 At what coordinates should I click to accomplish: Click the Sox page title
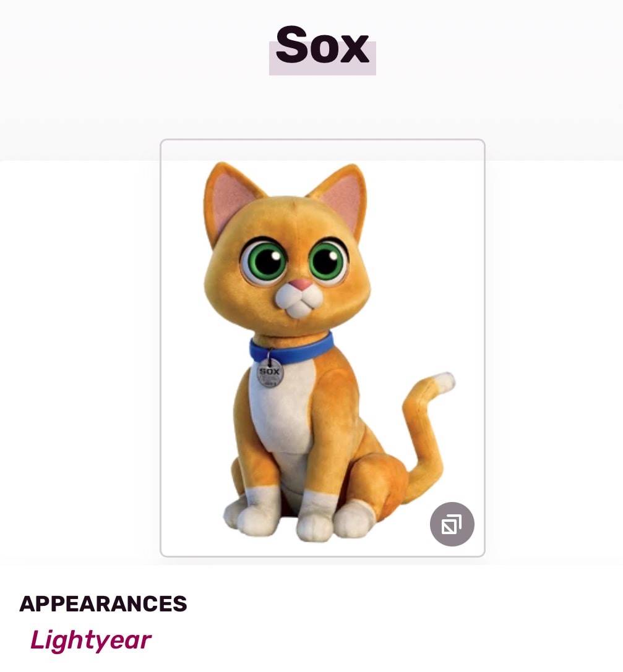(322, 46)
